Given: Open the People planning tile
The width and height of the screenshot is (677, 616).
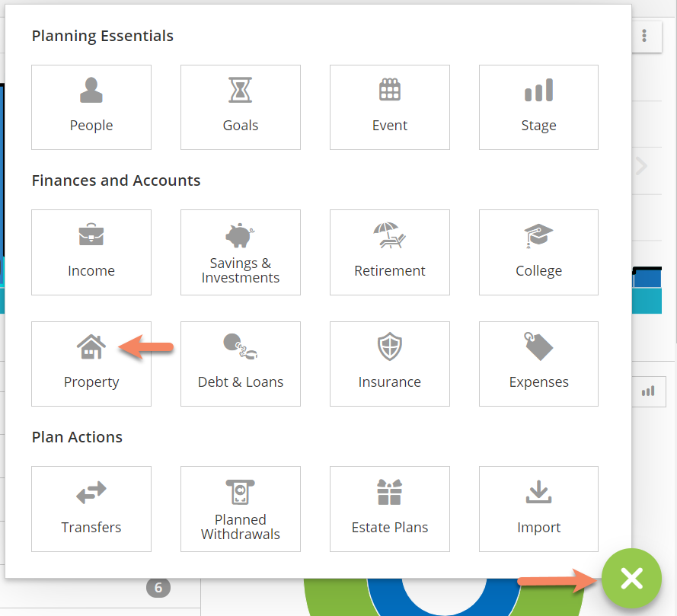Looking at the screenshot, I should click(x=91, y=107).
